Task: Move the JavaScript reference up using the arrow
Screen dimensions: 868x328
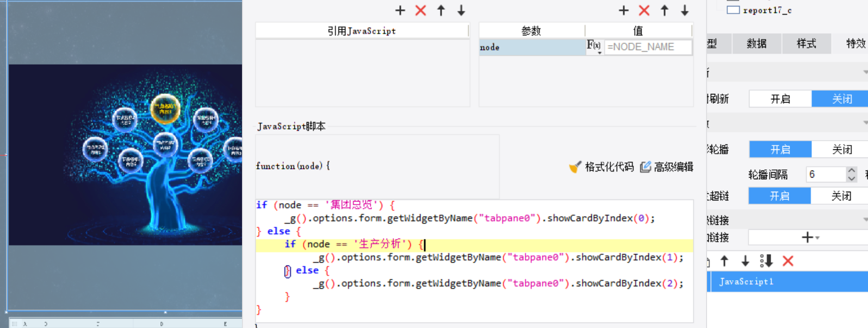Action: coord(441,10)
